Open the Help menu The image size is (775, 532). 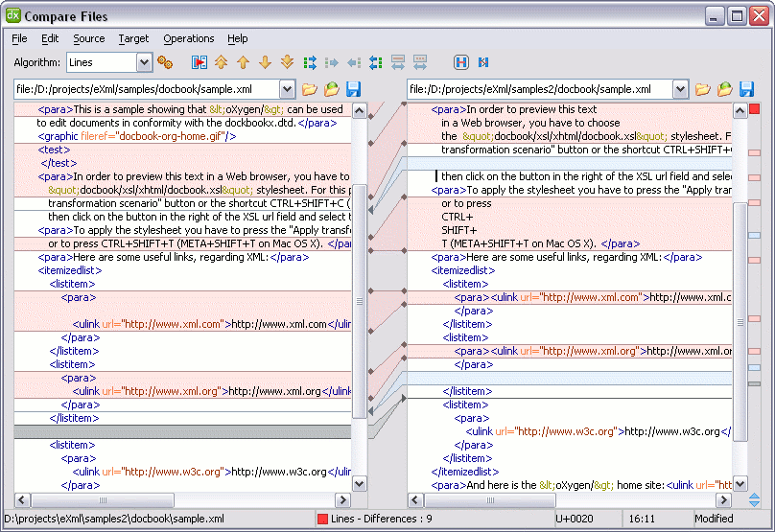[238, 38]
